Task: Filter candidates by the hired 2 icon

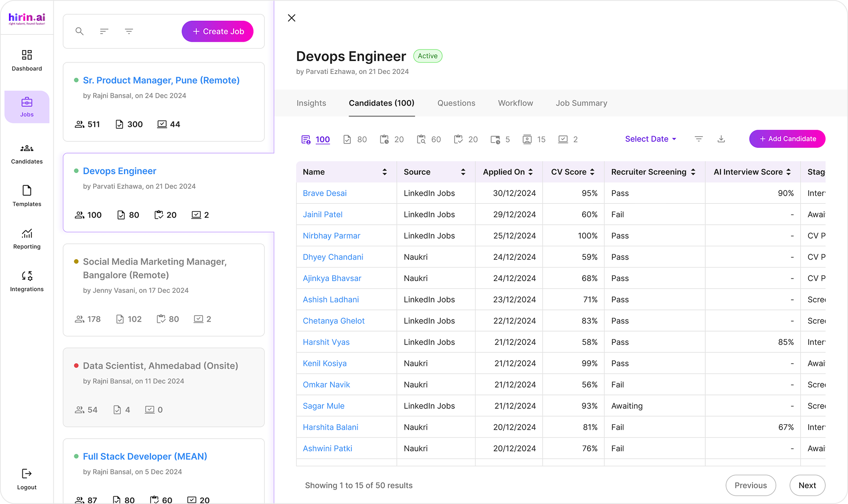Action: (x=568, y=140)
